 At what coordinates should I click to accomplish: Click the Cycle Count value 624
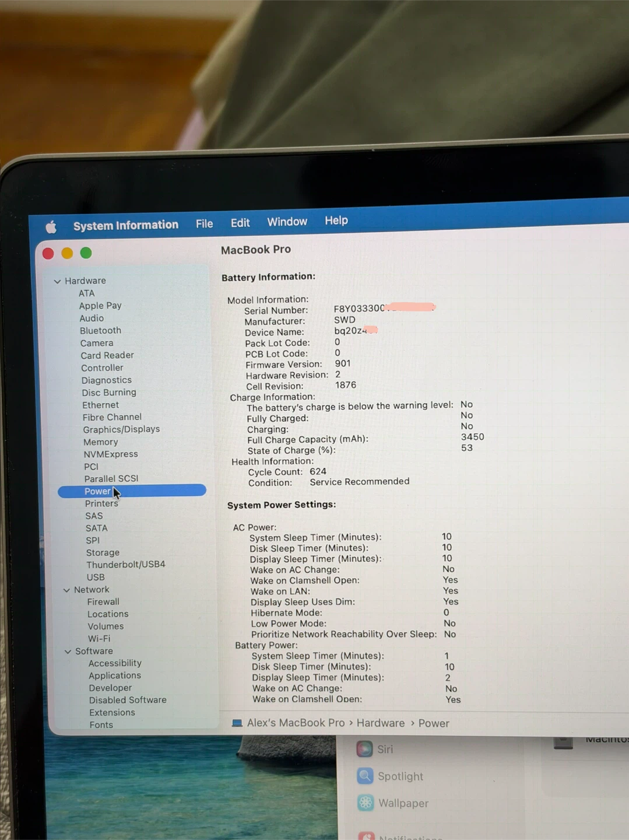tap(318, 471)
